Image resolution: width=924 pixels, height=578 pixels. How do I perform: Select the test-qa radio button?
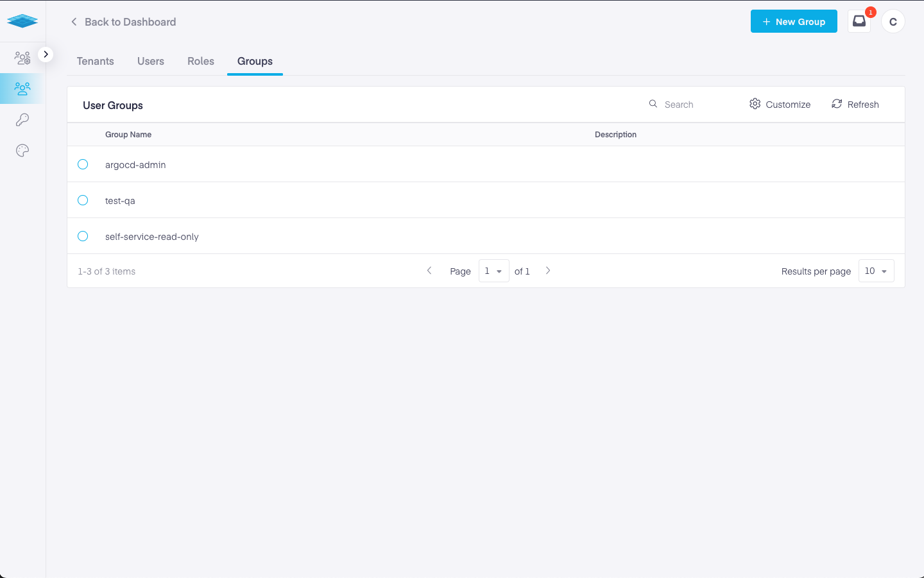(x=83, y=200)
